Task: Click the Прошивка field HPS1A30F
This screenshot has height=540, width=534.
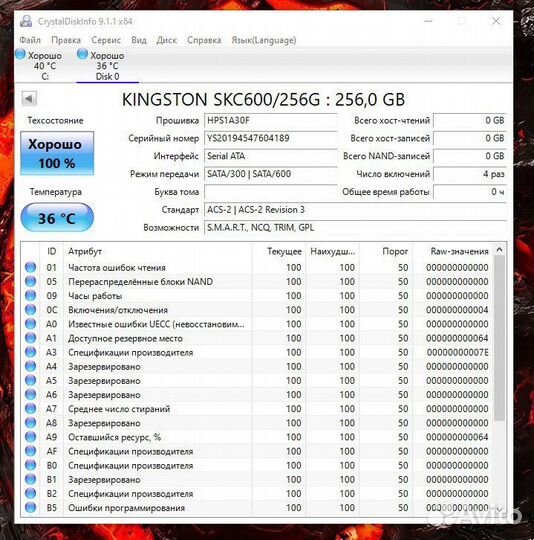Action: (271, 121)
